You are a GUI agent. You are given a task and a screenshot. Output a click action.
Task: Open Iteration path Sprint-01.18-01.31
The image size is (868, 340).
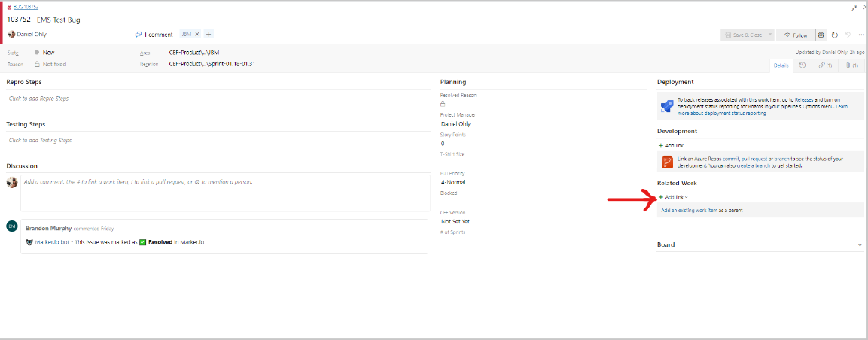pos(212,64)
